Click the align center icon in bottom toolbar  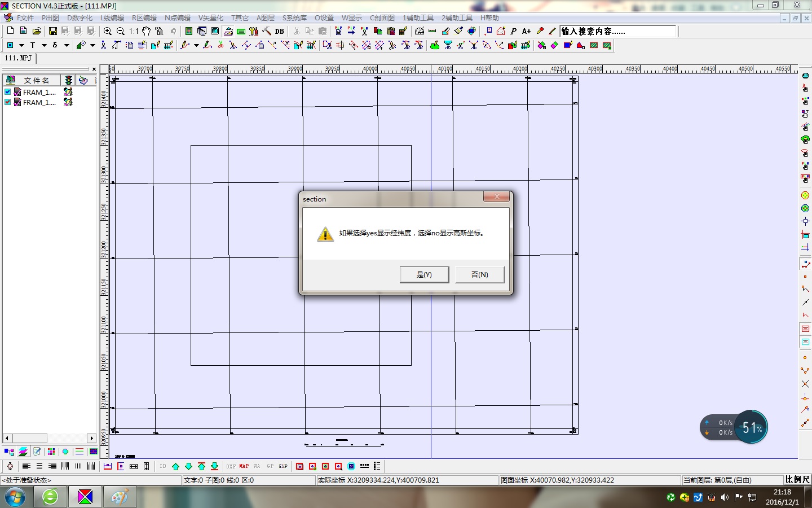[39, 466]
